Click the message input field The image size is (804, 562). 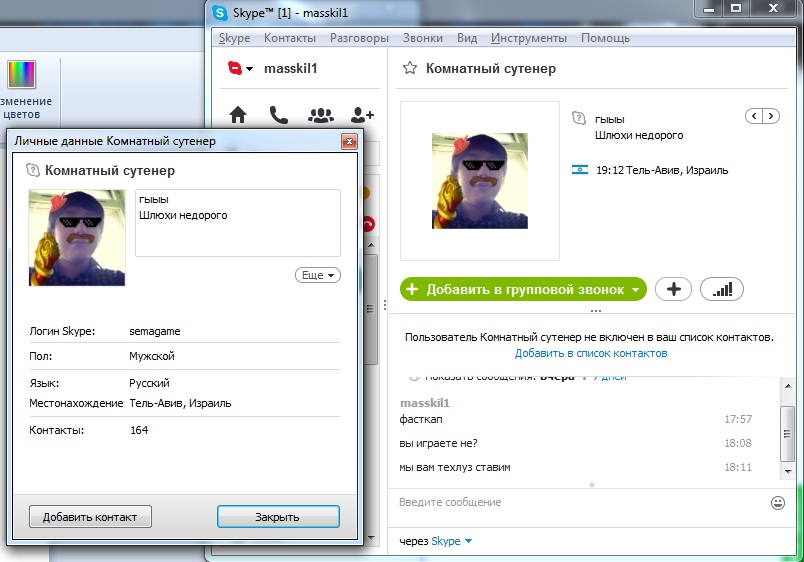579,503
